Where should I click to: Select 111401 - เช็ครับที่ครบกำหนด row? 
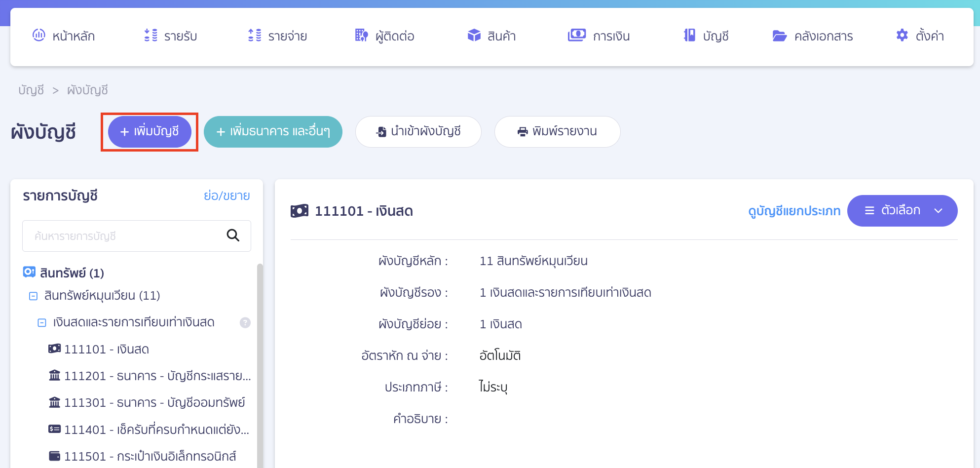pos(149,429)
